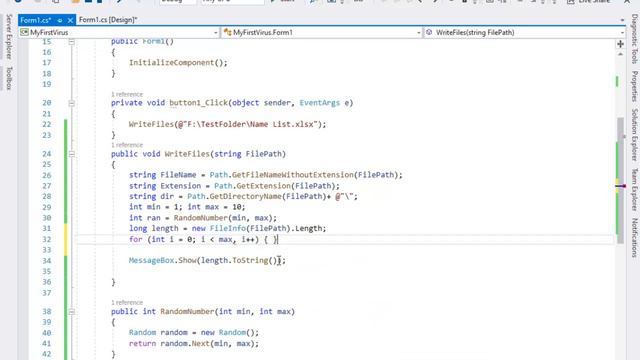Open the Server Explorer side panel
640x360 pixels.
pyautogui.click(x=9, y=37)
